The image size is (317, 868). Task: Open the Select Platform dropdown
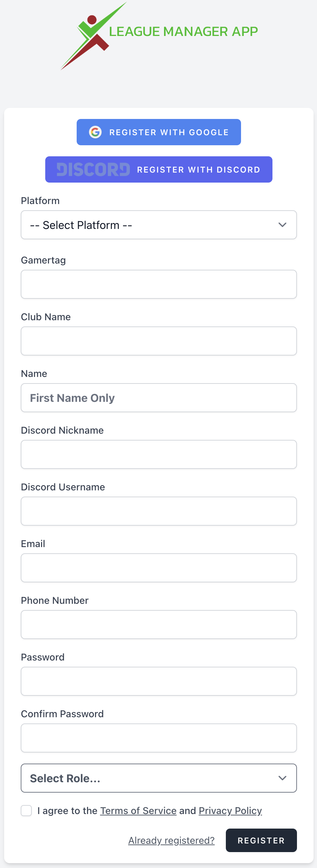[159, 225]
